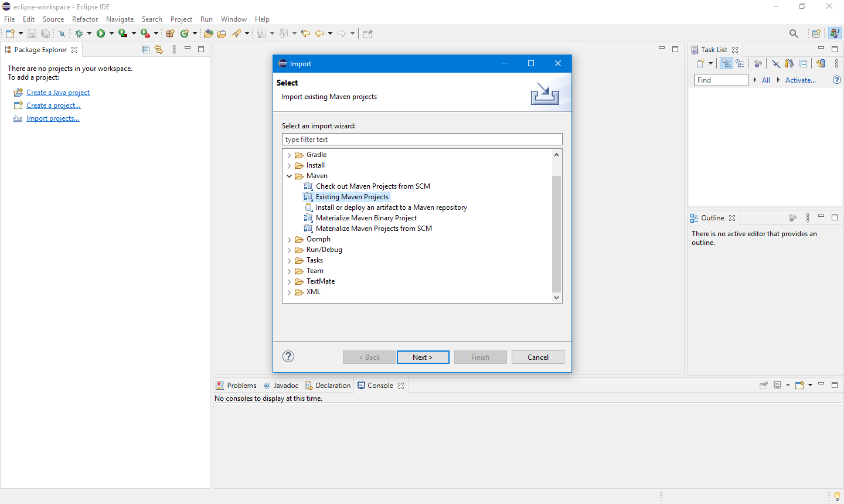Launch Debug with the bug icon
Screen dimensions: 844x504
[79, 33]
